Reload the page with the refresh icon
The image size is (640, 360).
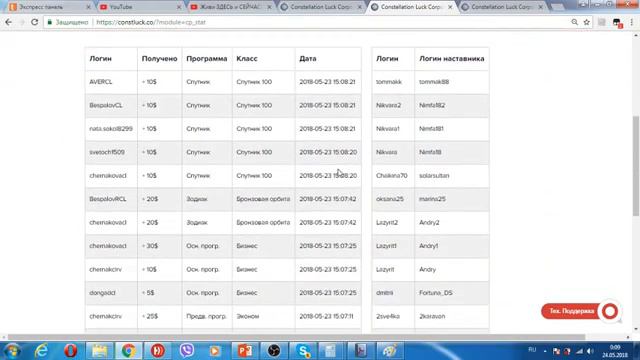pyautogui.click(x=35, y=22)
